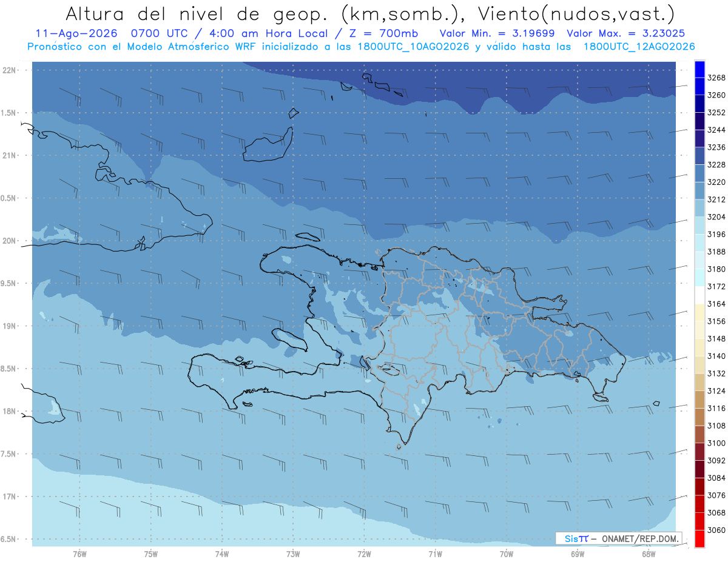Screen dimensions: 728x562
Task: Click the 3220 legend label
Action: click(716, 182)
